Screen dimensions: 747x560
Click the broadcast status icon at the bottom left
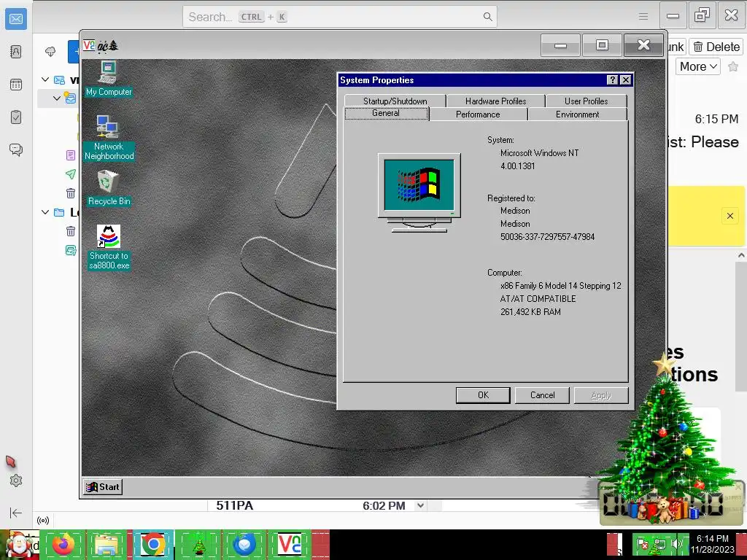[x=43, y=521]
